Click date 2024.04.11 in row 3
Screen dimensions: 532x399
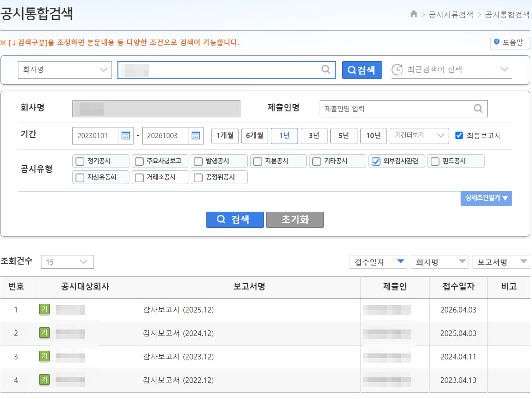(x=458, y=357)
